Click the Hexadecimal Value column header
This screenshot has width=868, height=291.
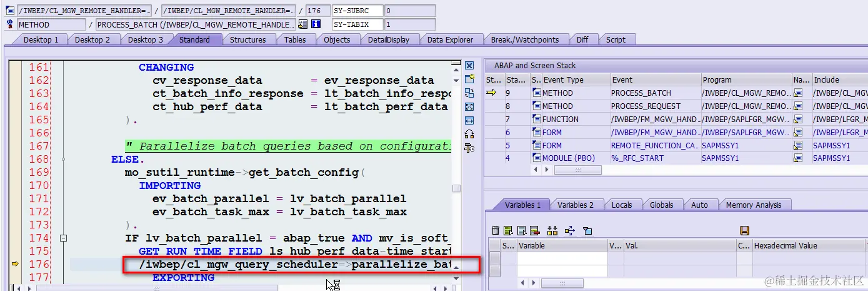coord(808,246)
